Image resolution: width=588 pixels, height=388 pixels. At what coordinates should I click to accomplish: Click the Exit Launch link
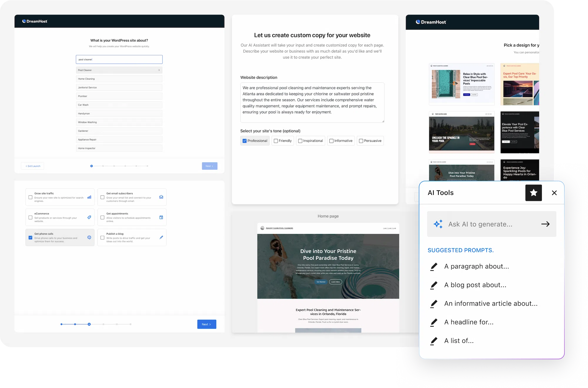(x=33, y=166)
